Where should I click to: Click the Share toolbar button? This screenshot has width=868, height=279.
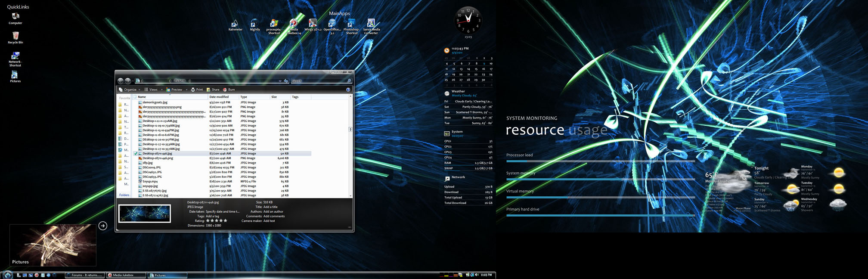(213, 90)
